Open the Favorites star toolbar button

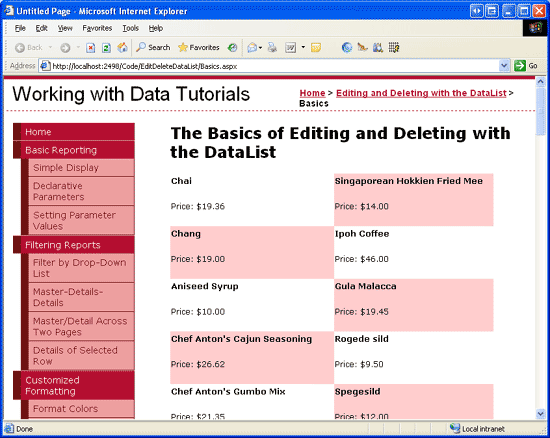199,47
